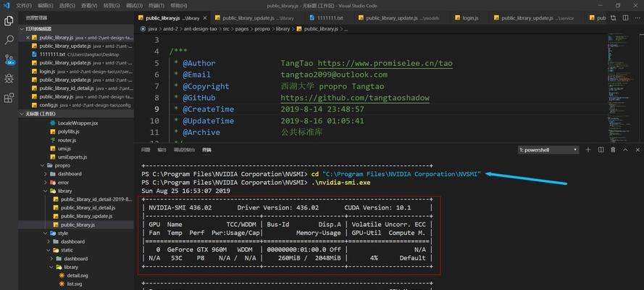Click the error folder icon
Viewport: 644px width, 290px height.
click(x=53, y=183)
